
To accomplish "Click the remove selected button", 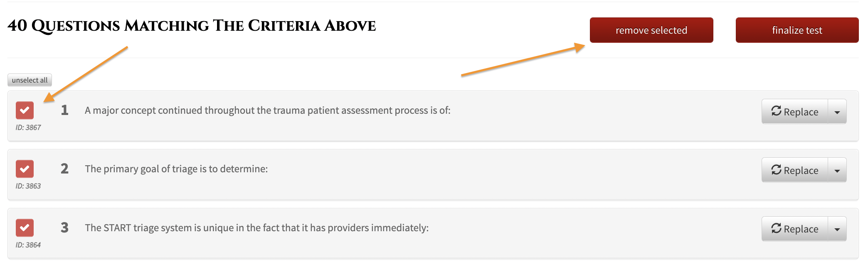I will click(x=651, y=30).
